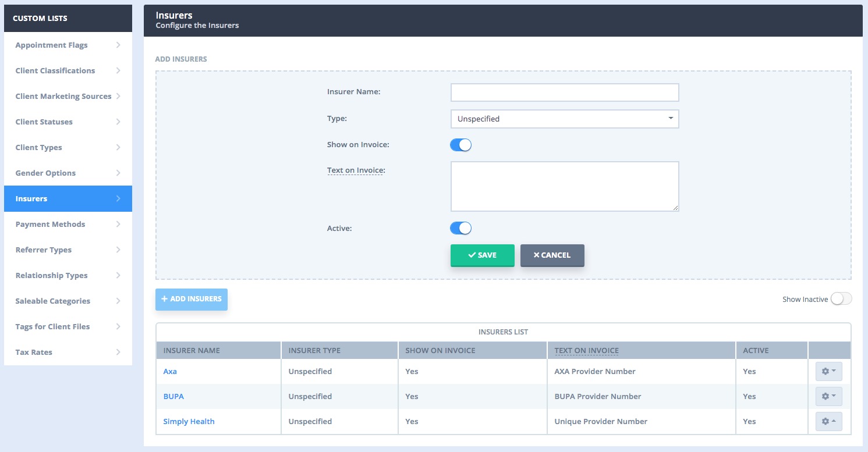The image size is (868, 452).
Task: Click the chevron beside Appointment Flags
Action: [118, 45]
